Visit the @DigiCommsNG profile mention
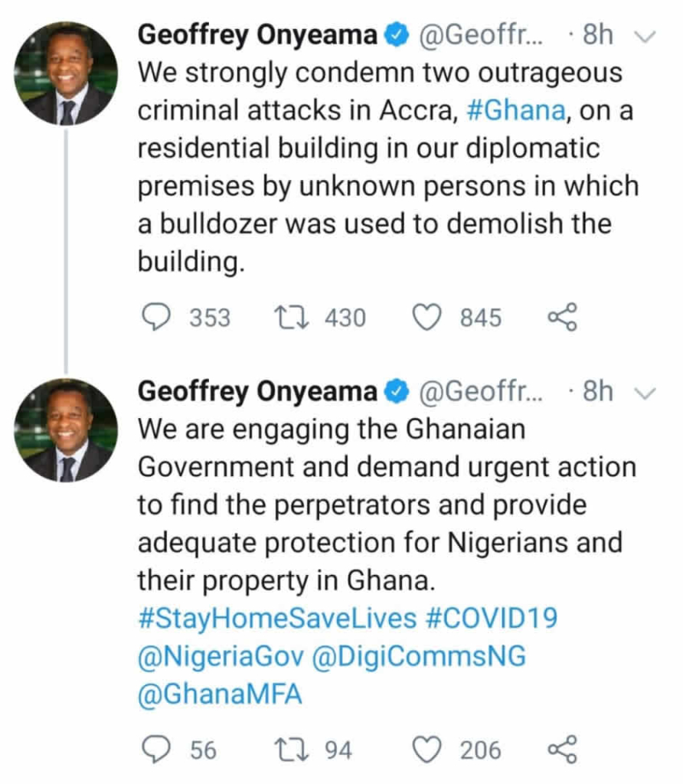The height and width of the screenshot is (784, 683). click(x=420, y=657)
